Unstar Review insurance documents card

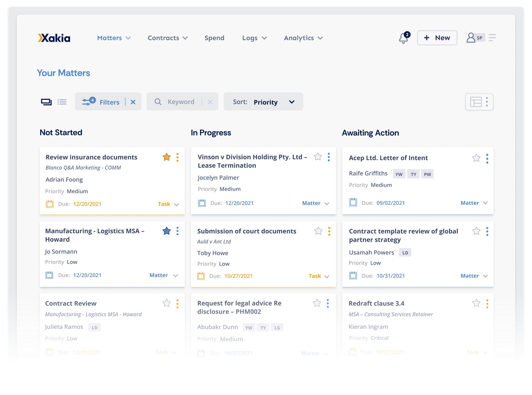pos(167,157)
